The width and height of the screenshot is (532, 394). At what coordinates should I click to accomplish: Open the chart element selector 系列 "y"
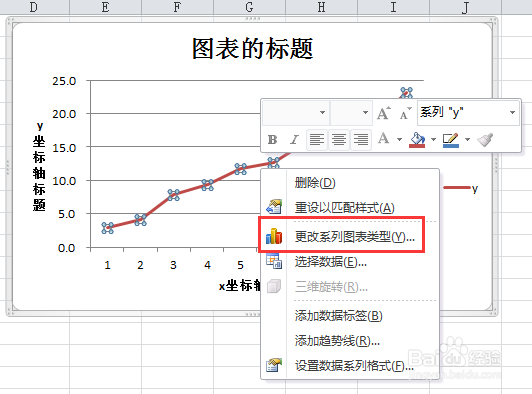(x=468, y=112)
